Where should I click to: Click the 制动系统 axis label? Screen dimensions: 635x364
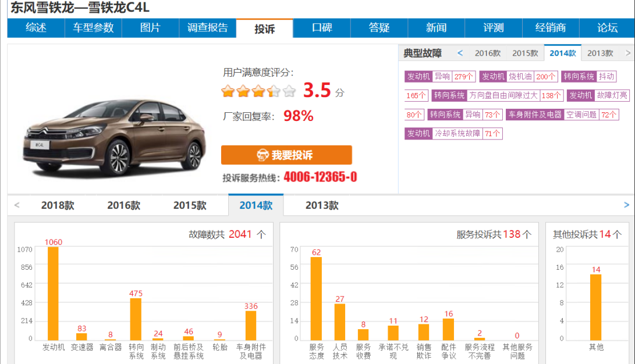158,351
